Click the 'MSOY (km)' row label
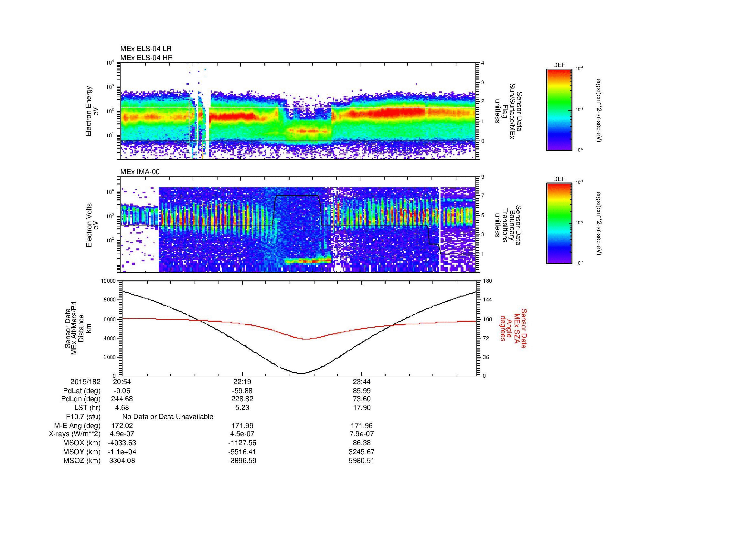The width and height of the screenshot is (756, 534). (82, 452)
